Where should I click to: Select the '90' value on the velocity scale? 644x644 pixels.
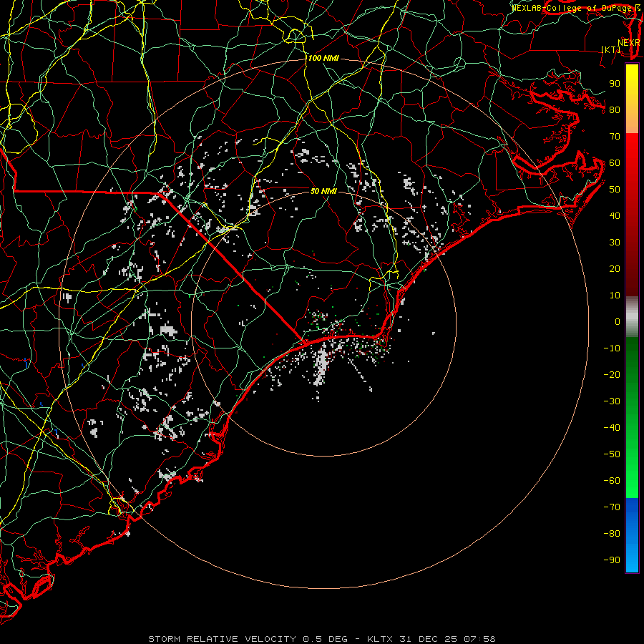pos(615,84)
